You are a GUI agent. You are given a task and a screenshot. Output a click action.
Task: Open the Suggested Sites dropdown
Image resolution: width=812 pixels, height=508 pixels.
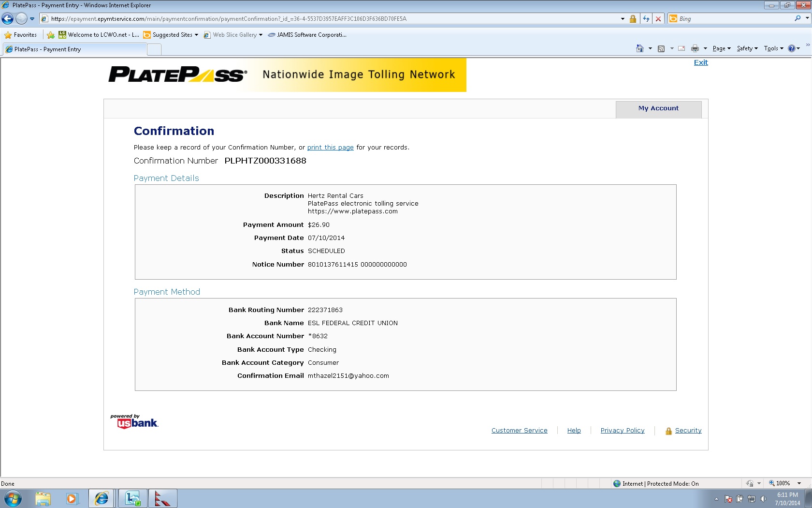171,35
